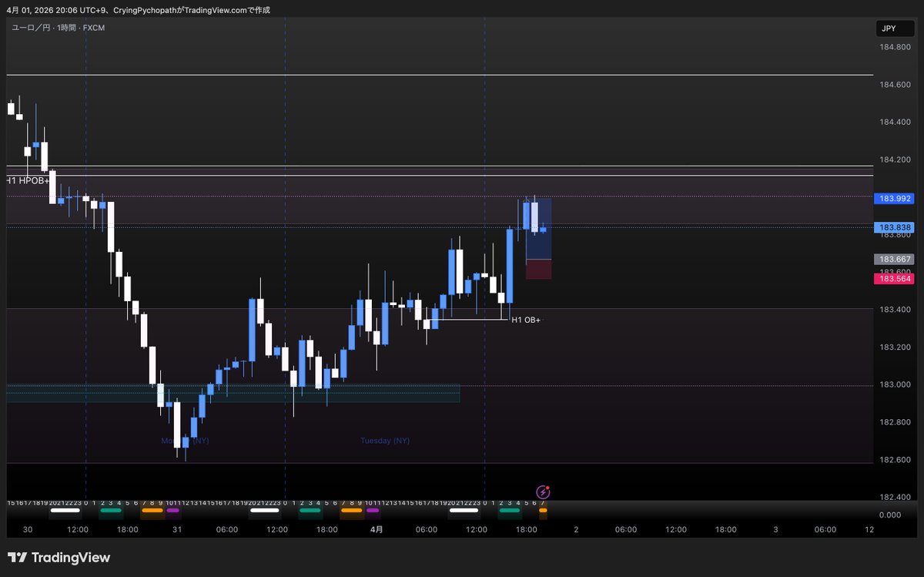Click the 184.200 price axis label
The image size is (924, 577).
(895, 160)
